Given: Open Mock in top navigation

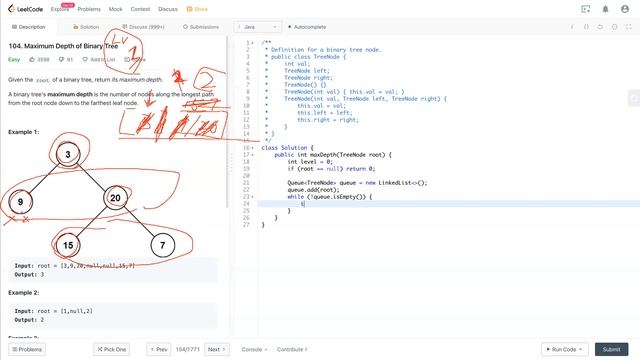Looking at the screenshot, I should coord(116,9).
